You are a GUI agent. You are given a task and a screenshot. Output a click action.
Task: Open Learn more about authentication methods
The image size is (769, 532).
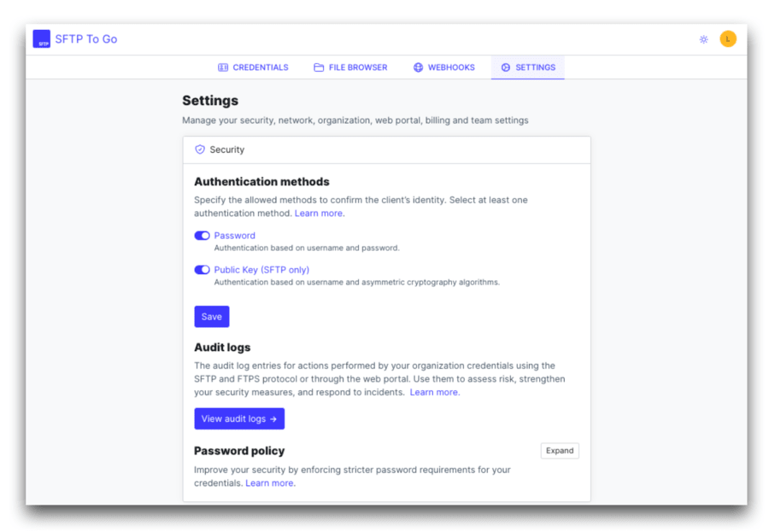click(x=319, y=213)
